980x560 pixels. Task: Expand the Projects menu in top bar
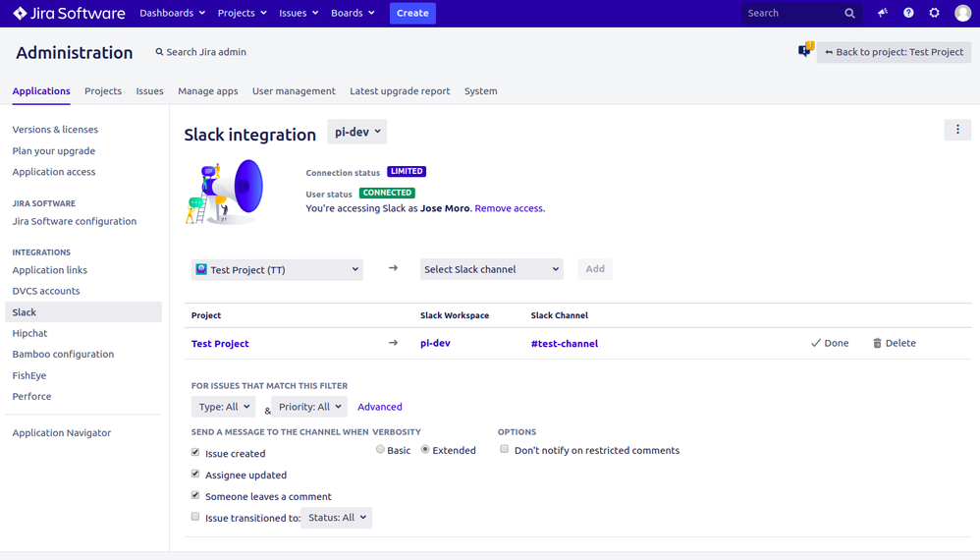[242, 13]
